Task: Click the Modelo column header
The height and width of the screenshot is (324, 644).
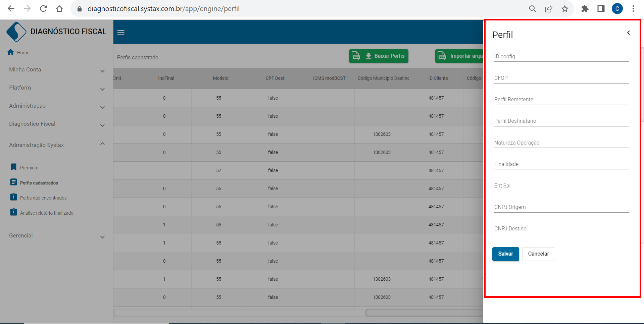Action: click(x=220, y=78)
